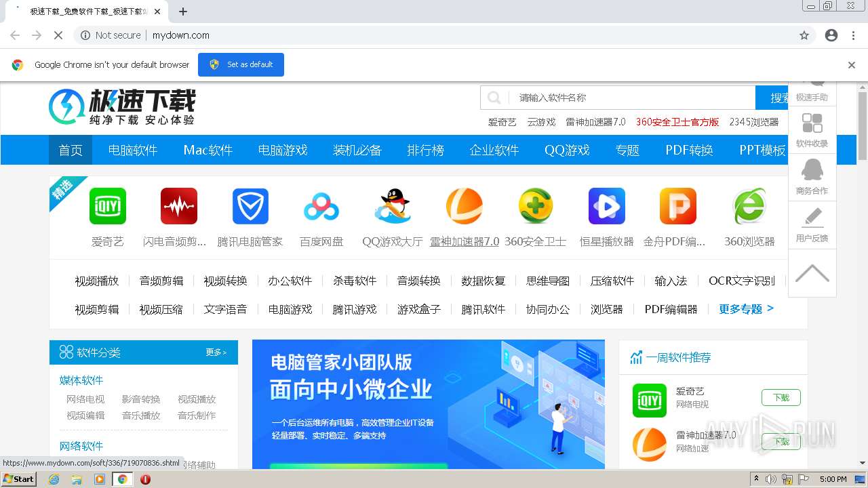Image resolution: width=868 pixels, height=488 pixels.
Task: Open a new tab with plus button
Action: point(183,12)
